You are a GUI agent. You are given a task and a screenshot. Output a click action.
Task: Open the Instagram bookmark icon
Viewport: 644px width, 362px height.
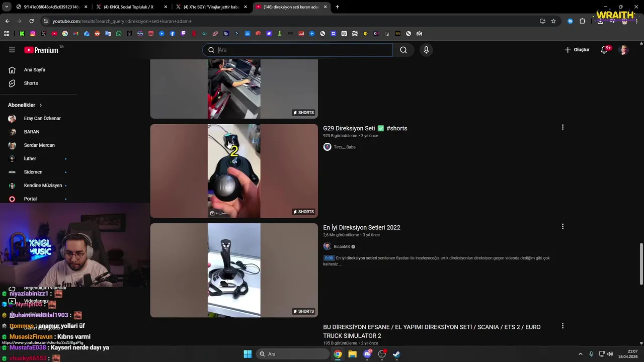click(33, 34)
